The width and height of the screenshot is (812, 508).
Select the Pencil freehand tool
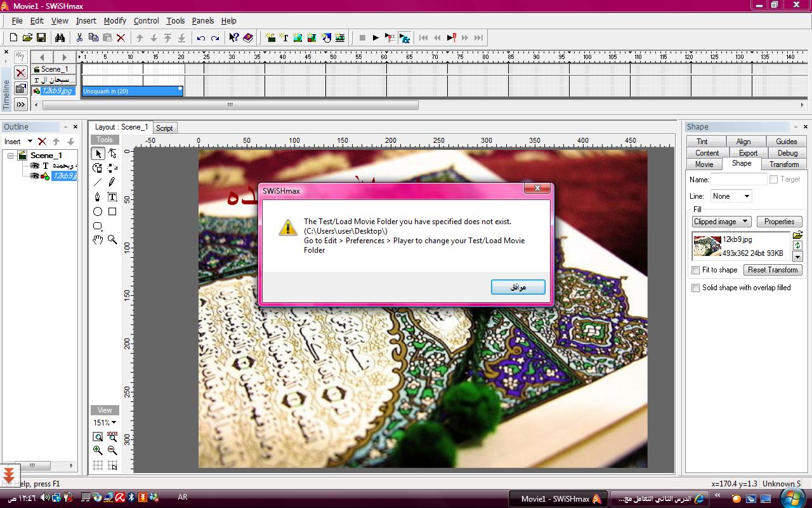tap(112, 182)
